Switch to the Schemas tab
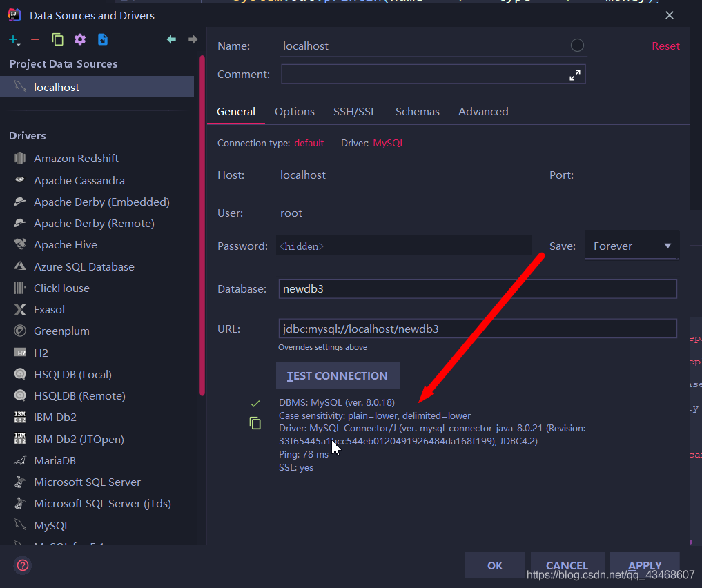 [417, 111]
